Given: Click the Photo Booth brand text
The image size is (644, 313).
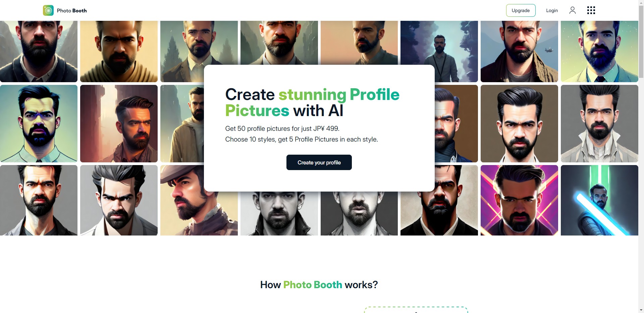Looking at the screenshot, I should point(72,10).
